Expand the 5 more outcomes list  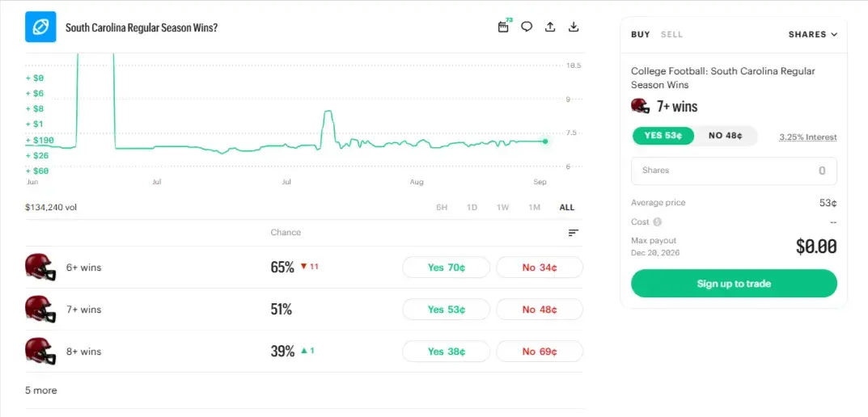[x=41, y=390]
